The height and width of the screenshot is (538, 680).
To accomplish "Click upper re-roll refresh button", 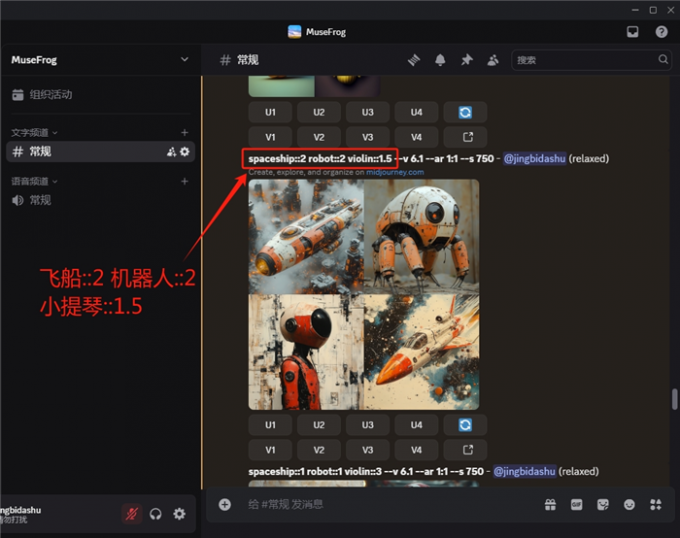I will click(x=465, y=112).
